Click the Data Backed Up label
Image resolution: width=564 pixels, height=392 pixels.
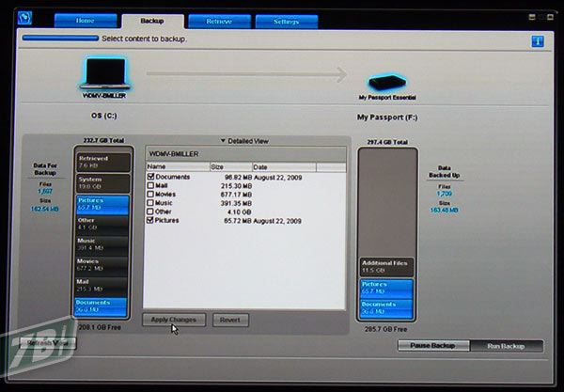tap(445, 172)
